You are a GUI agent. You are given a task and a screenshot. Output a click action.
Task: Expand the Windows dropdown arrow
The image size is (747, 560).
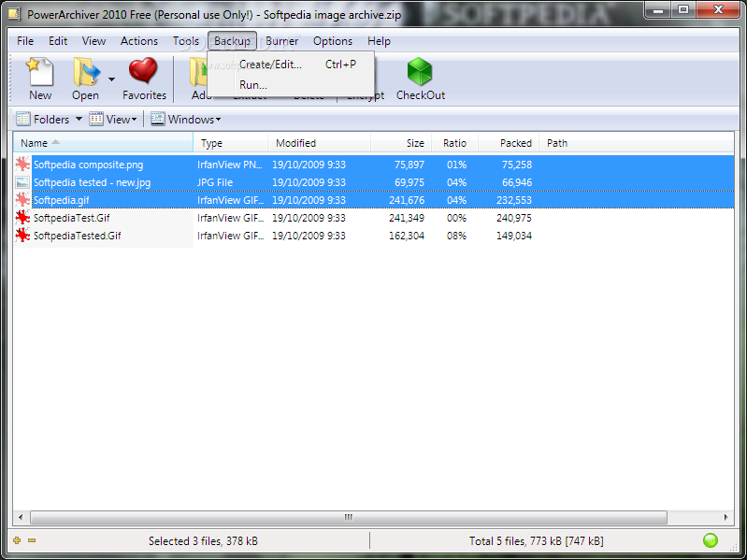(218, 120)
